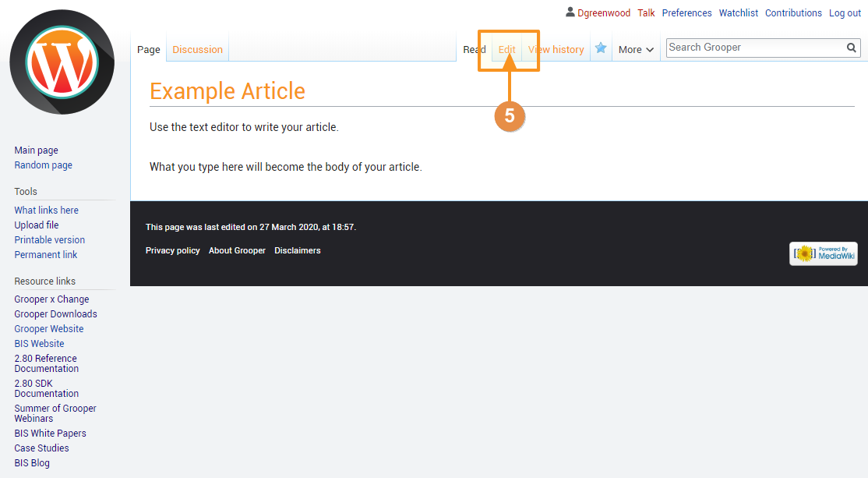Click the Powered by MediaWiki badge
The image size is (868, 478).
(x=824, y=253)
